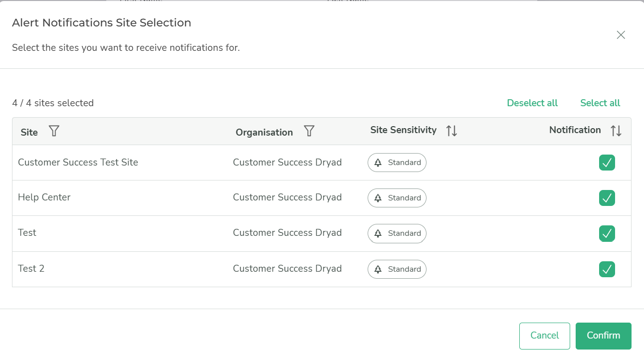Disable notification checkbox for Help Center
The height and width of the screenshot is (360, 644).
point(607,198)
